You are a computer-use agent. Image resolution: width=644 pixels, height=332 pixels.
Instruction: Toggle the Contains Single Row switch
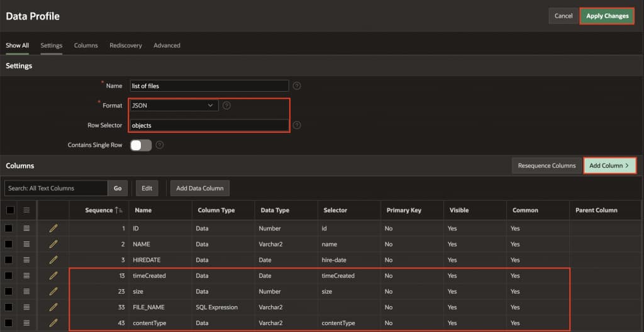(x=141, y=145)
